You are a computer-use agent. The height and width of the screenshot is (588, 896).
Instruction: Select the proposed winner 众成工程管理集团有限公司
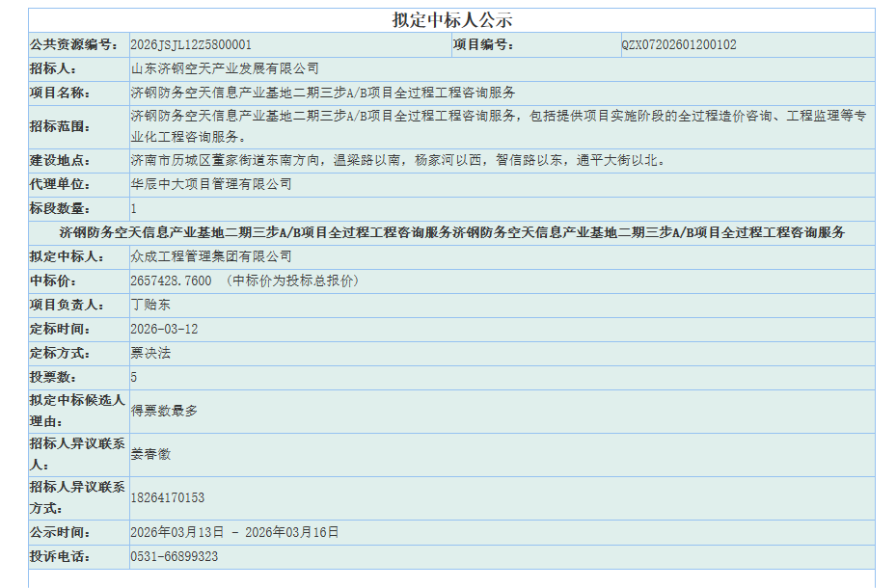[x=211, y=256]
